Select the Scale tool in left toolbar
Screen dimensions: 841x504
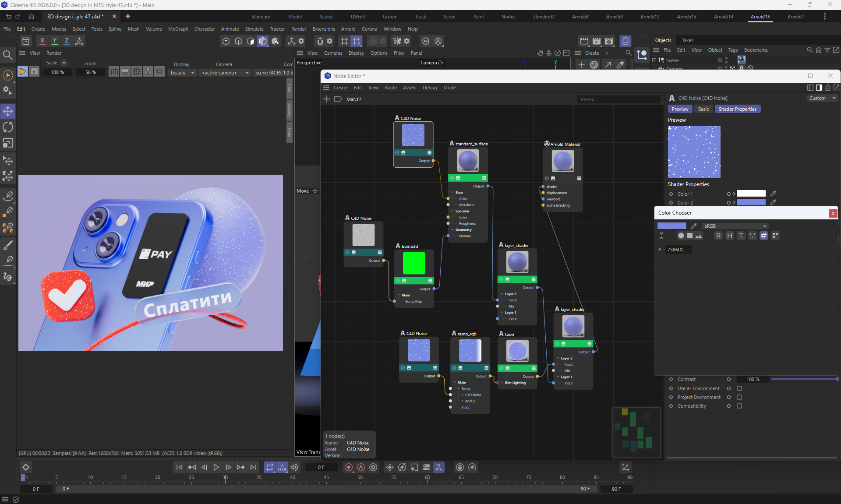[x=8, y=143]
